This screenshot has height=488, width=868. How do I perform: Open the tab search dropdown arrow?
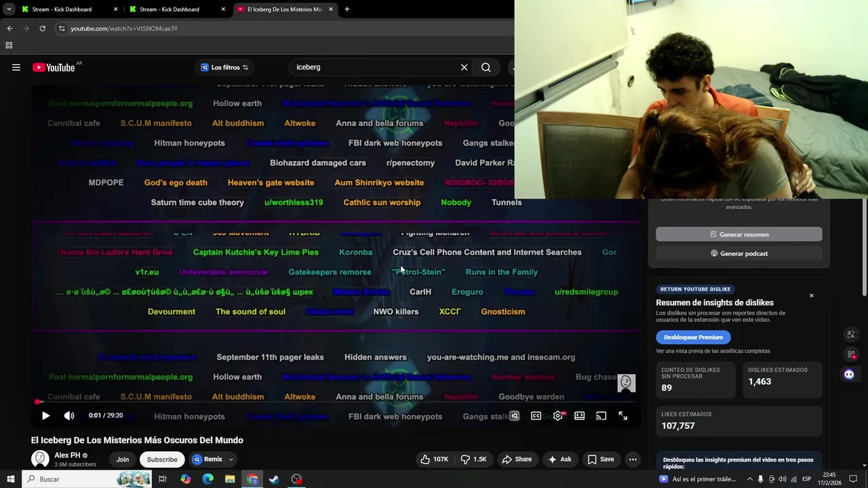click(x=9, y=9)
